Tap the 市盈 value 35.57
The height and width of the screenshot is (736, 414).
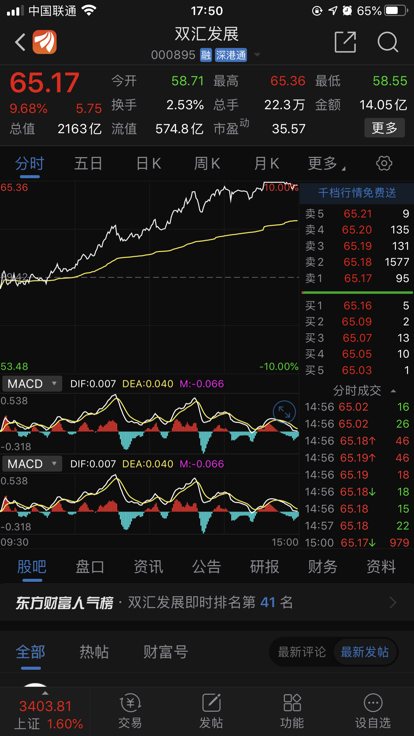tap(289, 129)
